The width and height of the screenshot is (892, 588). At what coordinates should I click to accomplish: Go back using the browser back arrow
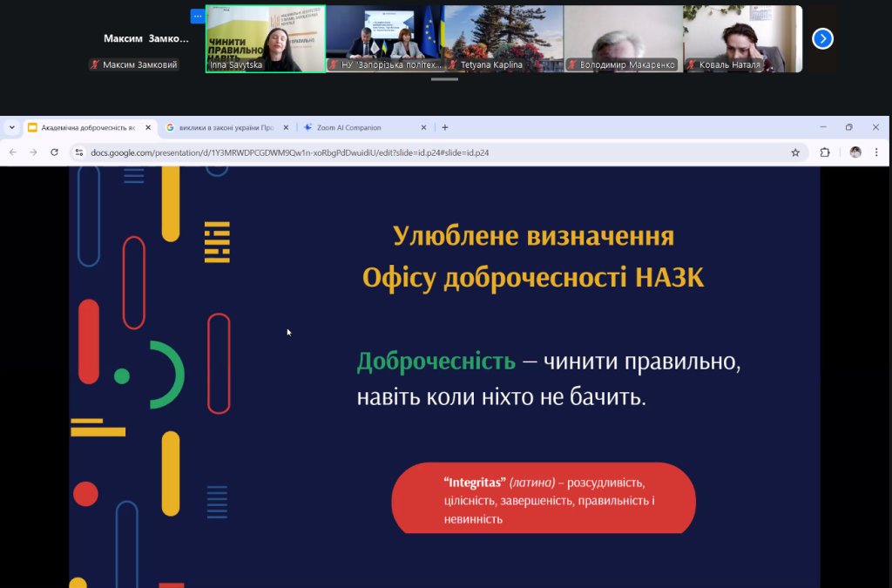point(15,151)
